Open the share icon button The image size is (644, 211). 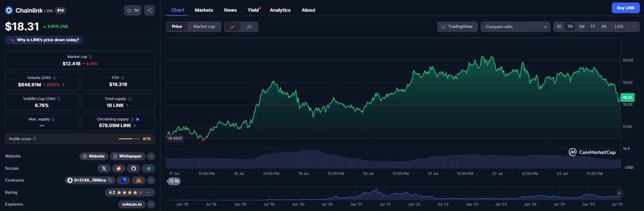click(149, 10)
